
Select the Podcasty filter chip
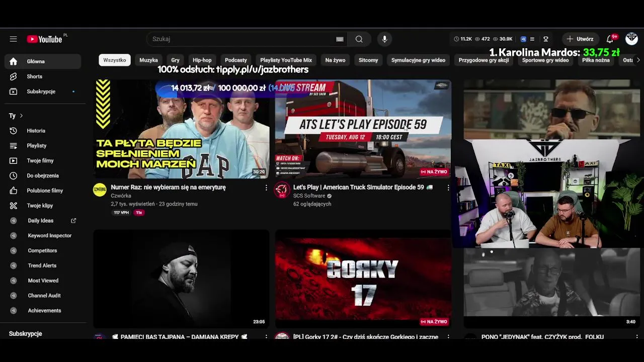(236, 60)
